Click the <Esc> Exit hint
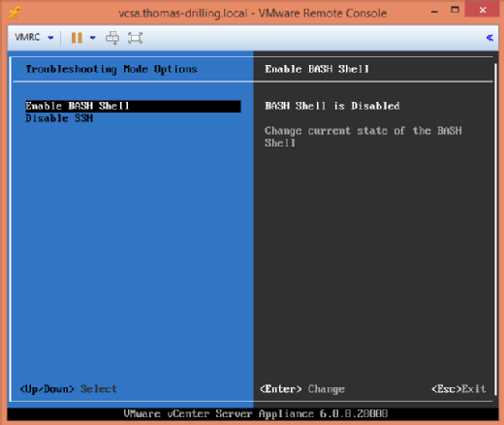 coord(458,389)
